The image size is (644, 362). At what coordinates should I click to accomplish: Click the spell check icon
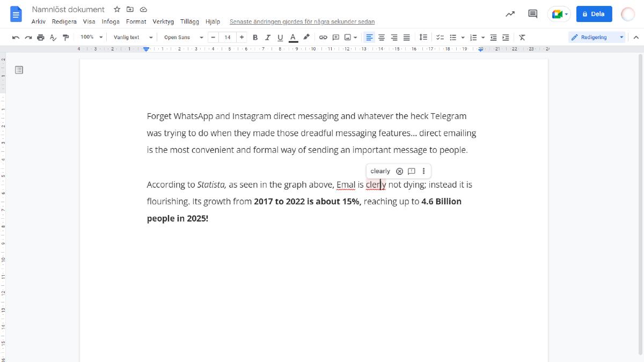click(53, 38)
